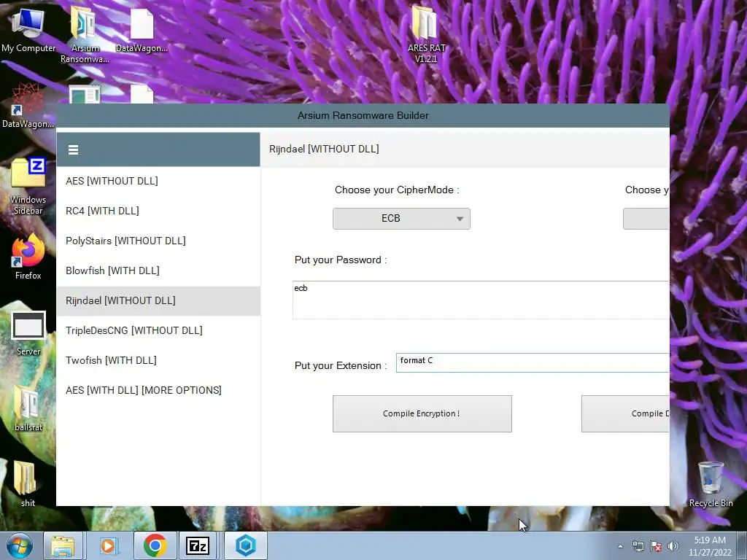The image size is (747, 560).
Task: Launch Windows Media Player from taskbar
Action: [108, 545]
